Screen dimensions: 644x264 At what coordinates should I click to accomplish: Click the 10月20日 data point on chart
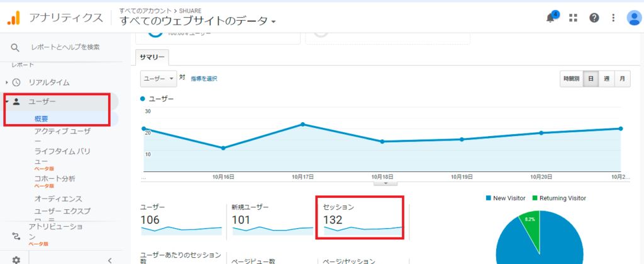click(541, 133)
